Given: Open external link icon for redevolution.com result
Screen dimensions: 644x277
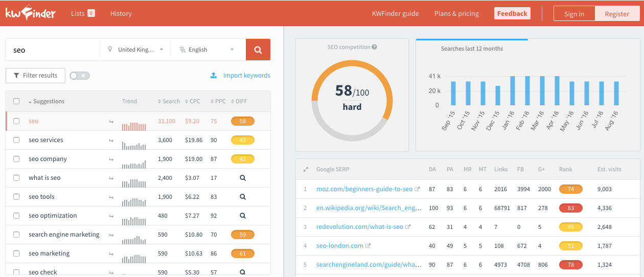Looking at the screenshot, I should 408,227.
